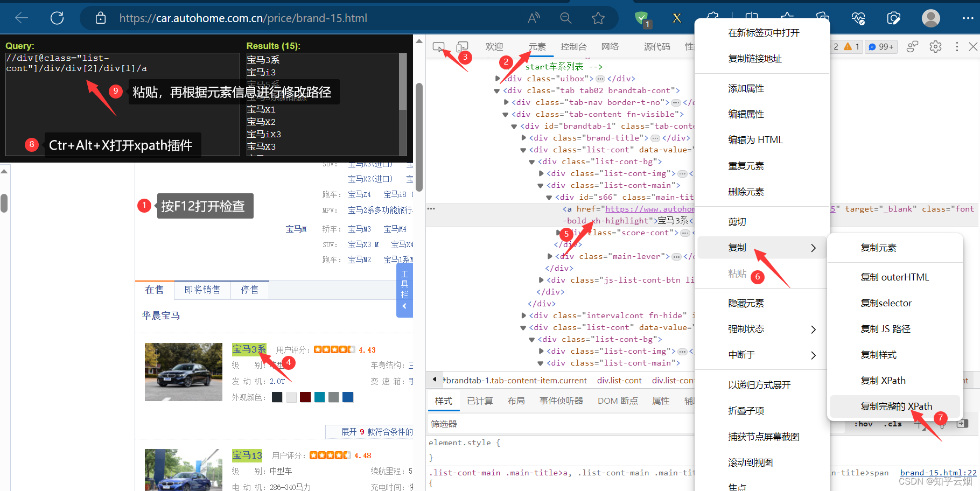Screen dimensions: 980x491
Task: Open browser essentials heart-pulse icon
Action: (x=858, y=18)
